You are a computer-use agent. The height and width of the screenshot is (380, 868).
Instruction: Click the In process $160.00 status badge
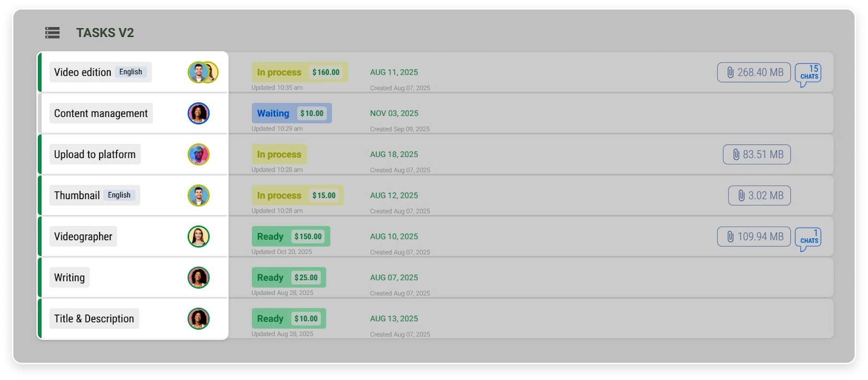[x=299, y=72]
